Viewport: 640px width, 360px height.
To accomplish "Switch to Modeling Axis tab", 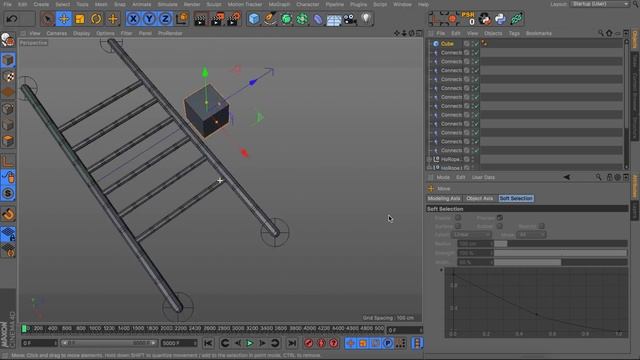I will pyautogui.click(x=444, y=198).
